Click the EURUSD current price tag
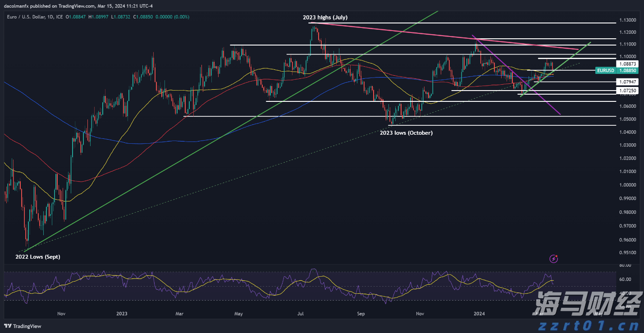 point(615,71)
